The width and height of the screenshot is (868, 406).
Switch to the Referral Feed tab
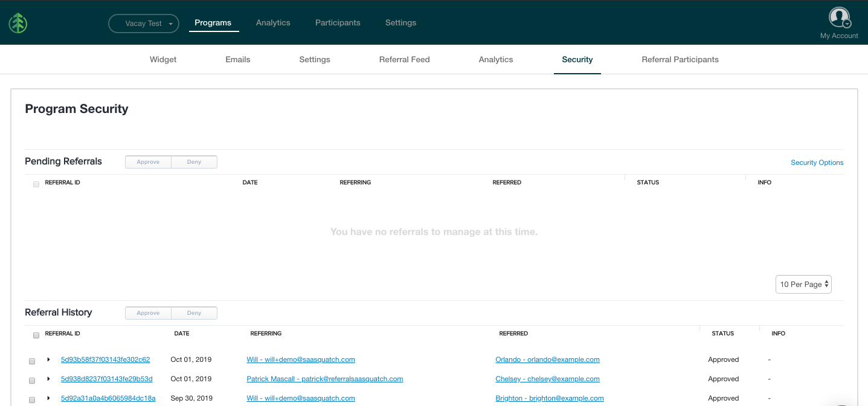404,60
